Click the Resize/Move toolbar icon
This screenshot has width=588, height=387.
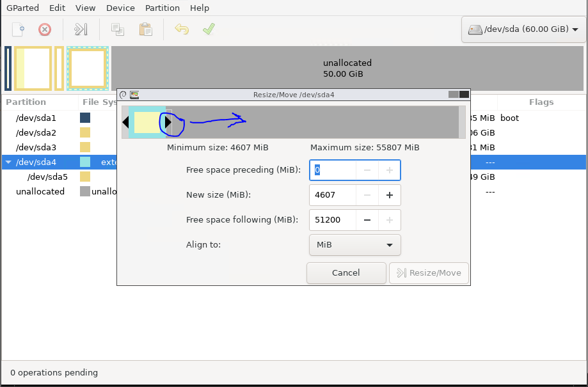click(x=81, y=29)
